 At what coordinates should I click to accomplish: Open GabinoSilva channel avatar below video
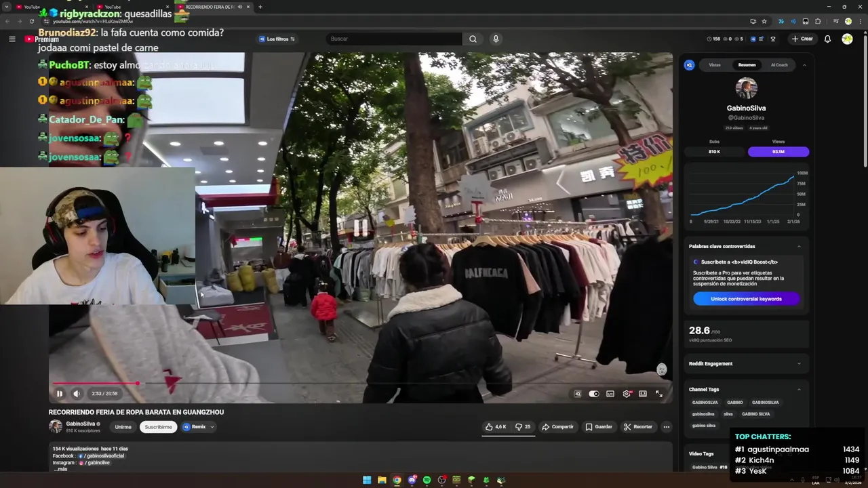56,426
